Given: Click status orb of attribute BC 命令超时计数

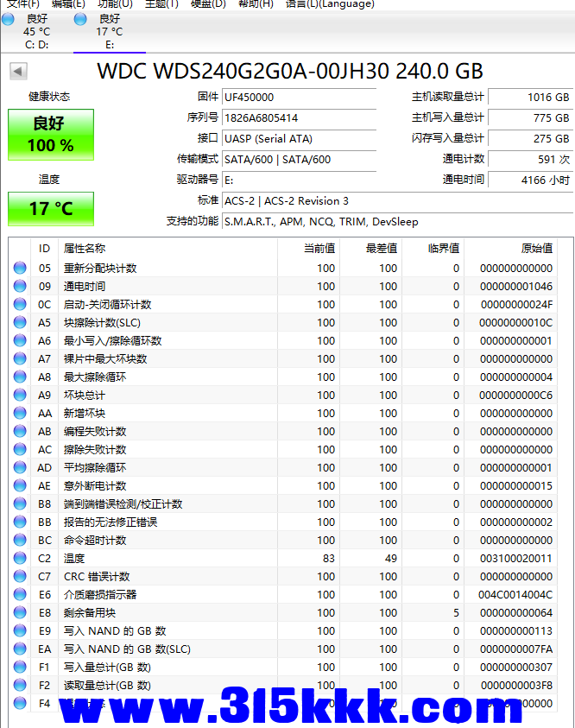Looking at the screenshot, I should click(20, 540).
